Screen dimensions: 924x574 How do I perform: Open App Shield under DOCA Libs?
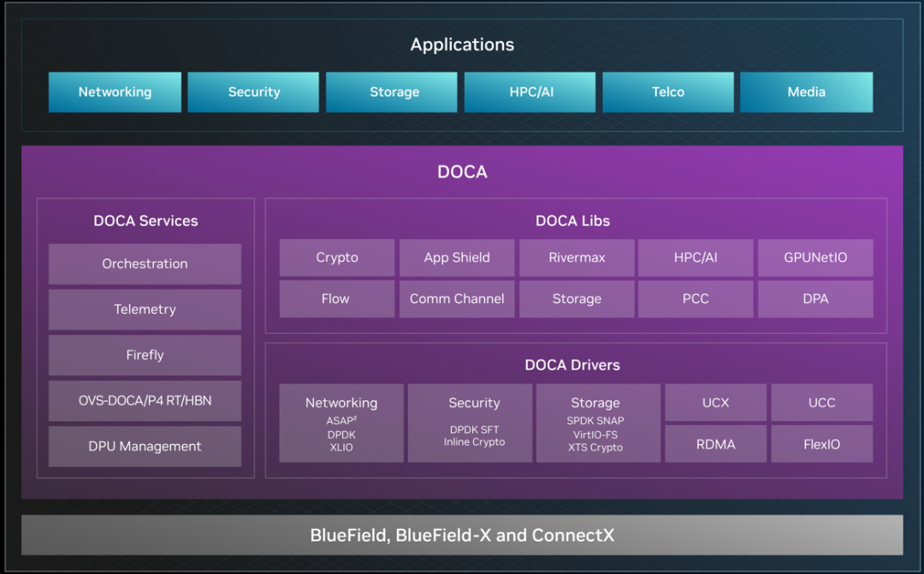coord(457,257)
